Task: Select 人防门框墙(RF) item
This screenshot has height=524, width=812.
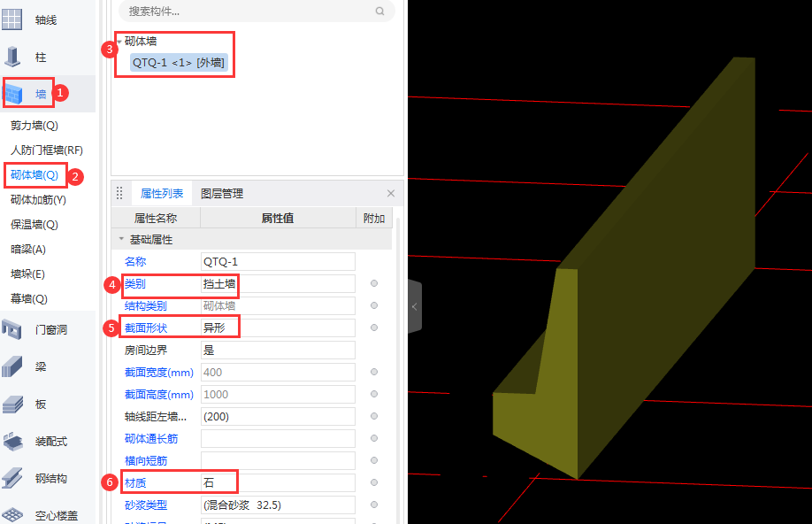Action: pyautogui.click(x=47, y=150)
